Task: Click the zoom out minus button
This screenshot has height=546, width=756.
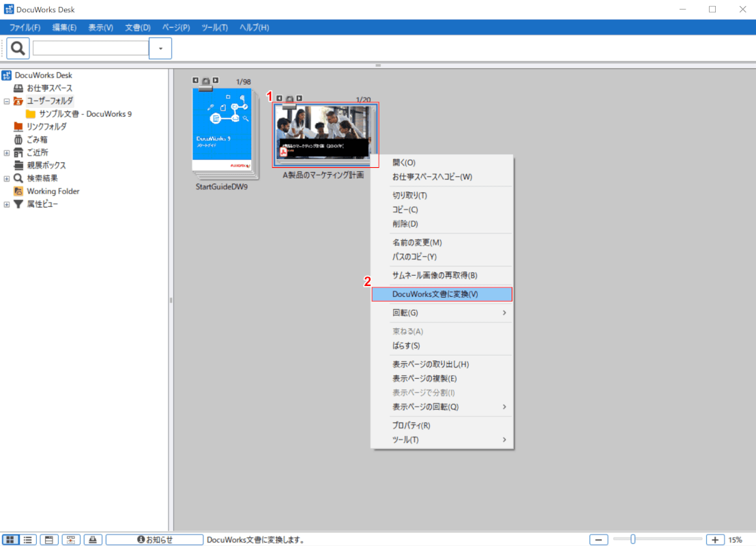Action: click(x=598, y=539)
